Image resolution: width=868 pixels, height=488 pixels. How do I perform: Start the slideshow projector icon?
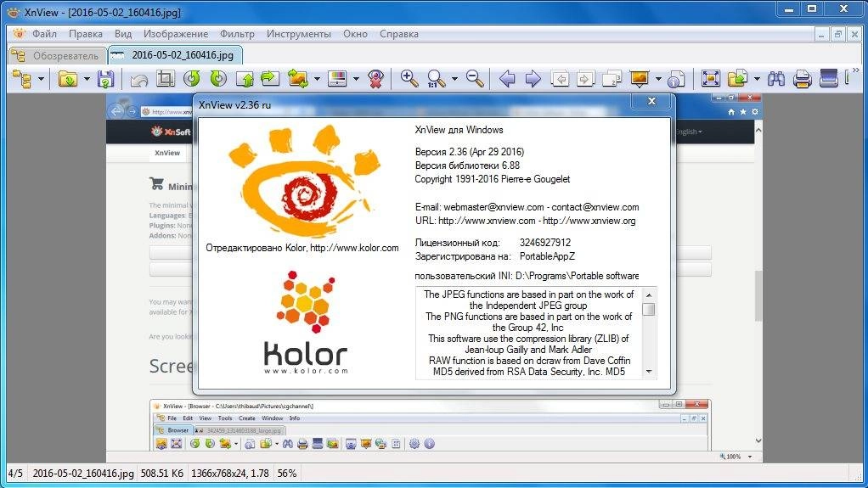[x=640, y=79]
